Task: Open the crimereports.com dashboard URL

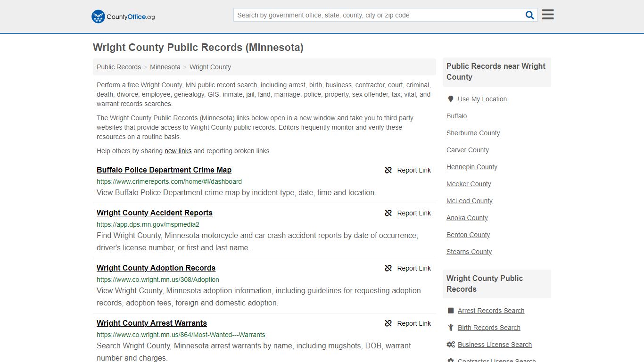Action: point(169,181)
